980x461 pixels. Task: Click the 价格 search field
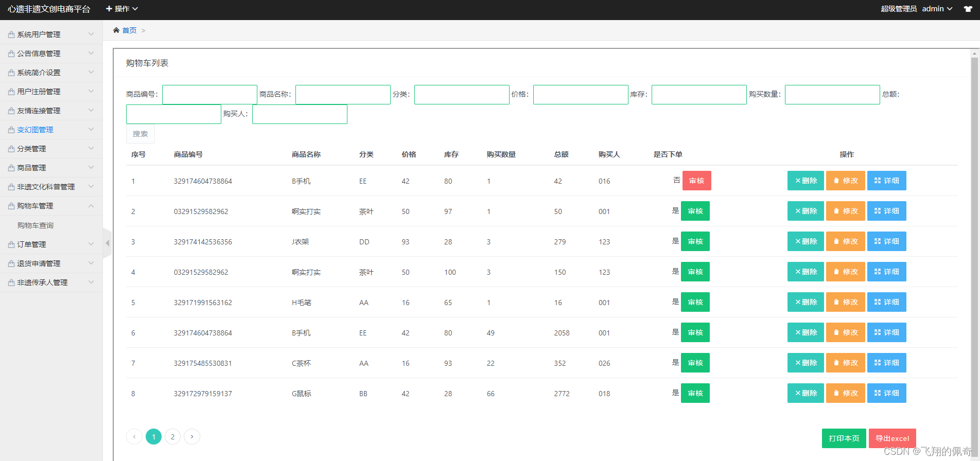tap(581, 95)
